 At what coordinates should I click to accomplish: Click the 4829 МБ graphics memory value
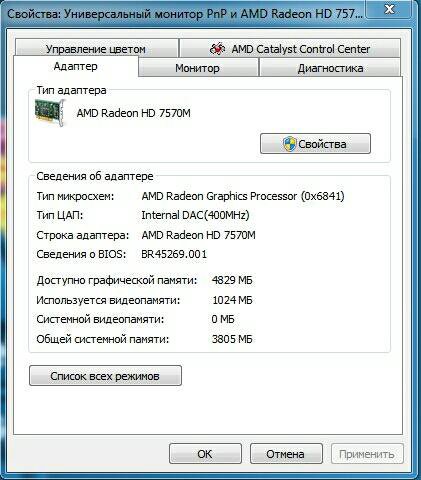[x=232, y=280]
